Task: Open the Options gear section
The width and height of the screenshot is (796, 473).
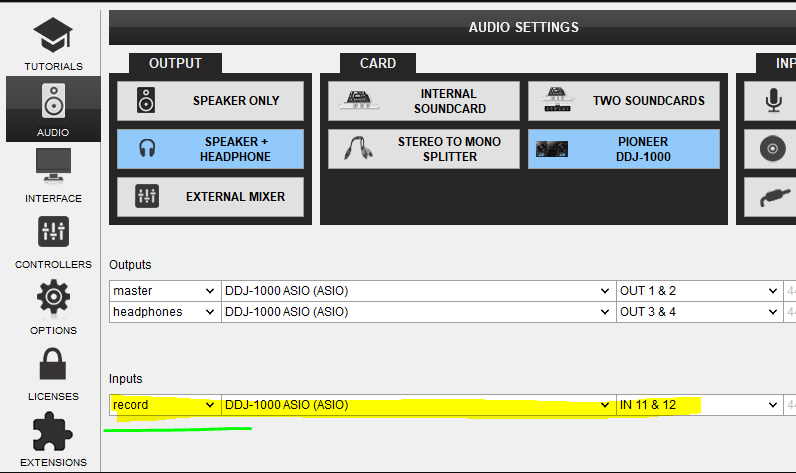Action: (x=53, y=308)
